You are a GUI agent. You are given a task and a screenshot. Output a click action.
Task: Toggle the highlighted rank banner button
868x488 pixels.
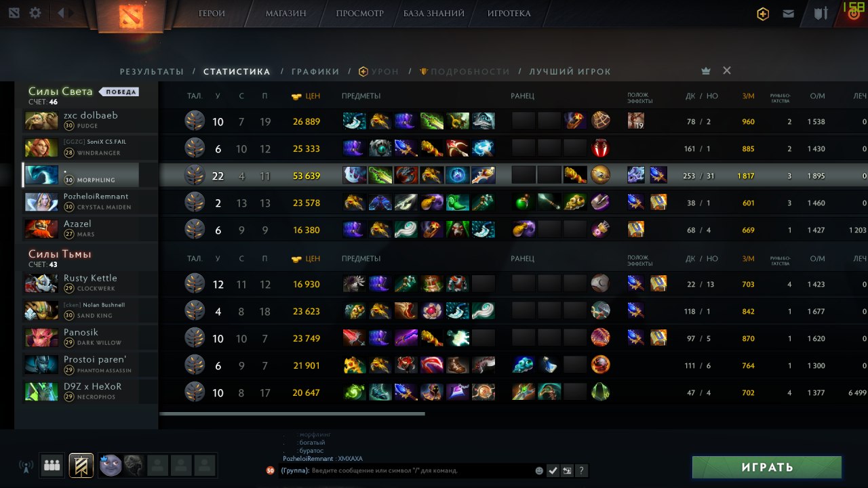(x=81, y=466)
